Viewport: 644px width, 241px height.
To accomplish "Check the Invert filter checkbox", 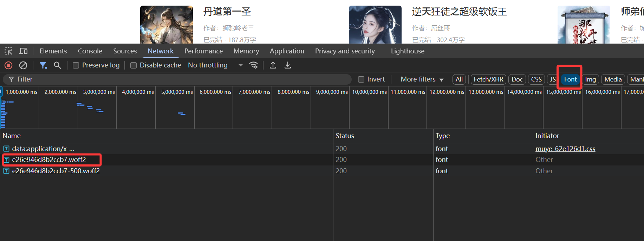I will [361, 79].
